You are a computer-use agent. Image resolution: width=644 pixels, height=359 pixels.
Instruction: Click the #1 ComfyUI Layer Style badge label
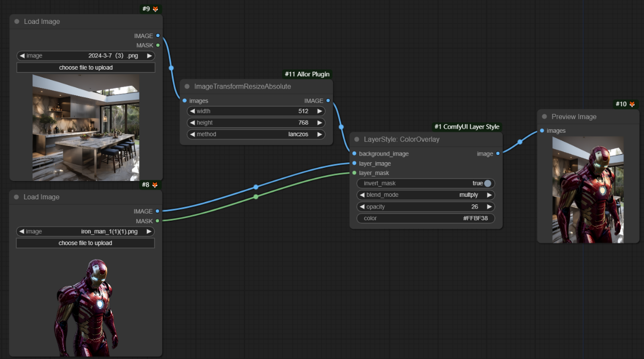[467, 127]
